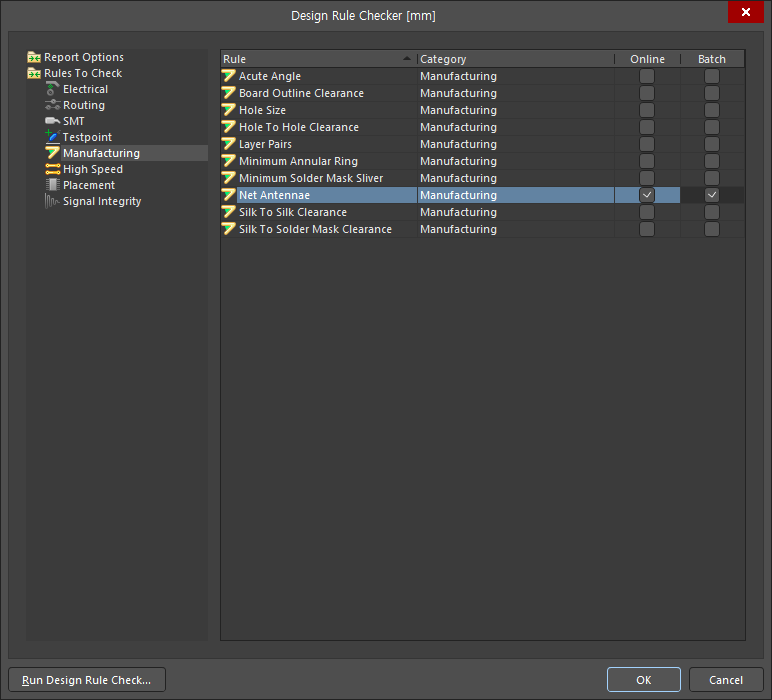The width and height of the screenshot is (772, 700).
Task: Uncheck Online for Net Antennae
Action: (647, 195)
